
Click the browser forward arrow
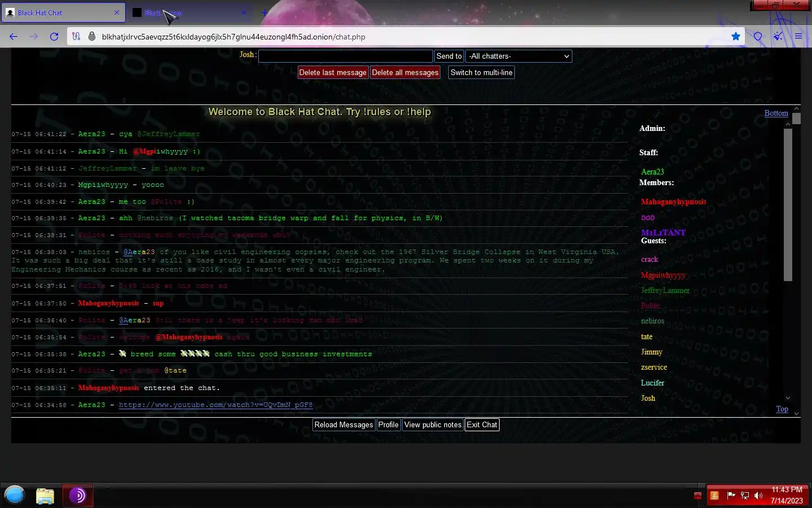coord(34,37)
